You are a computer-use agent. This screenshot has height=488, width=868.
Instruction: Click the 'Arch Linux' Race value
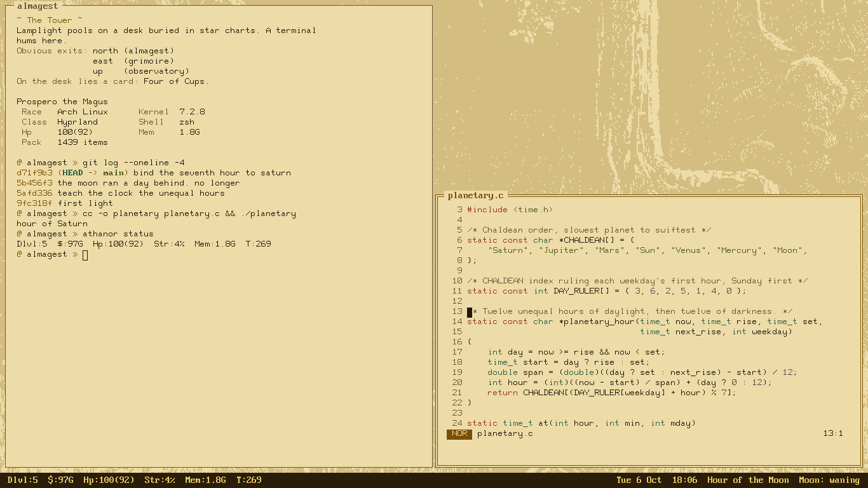[83, 112]
